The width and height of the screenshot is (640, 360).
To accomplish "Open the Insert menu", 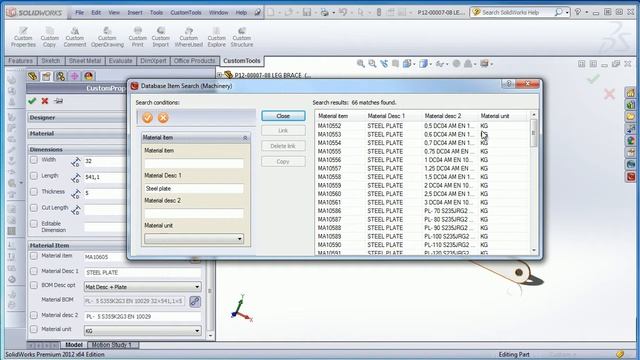I will pyautogui.click(x=135, y=13).
